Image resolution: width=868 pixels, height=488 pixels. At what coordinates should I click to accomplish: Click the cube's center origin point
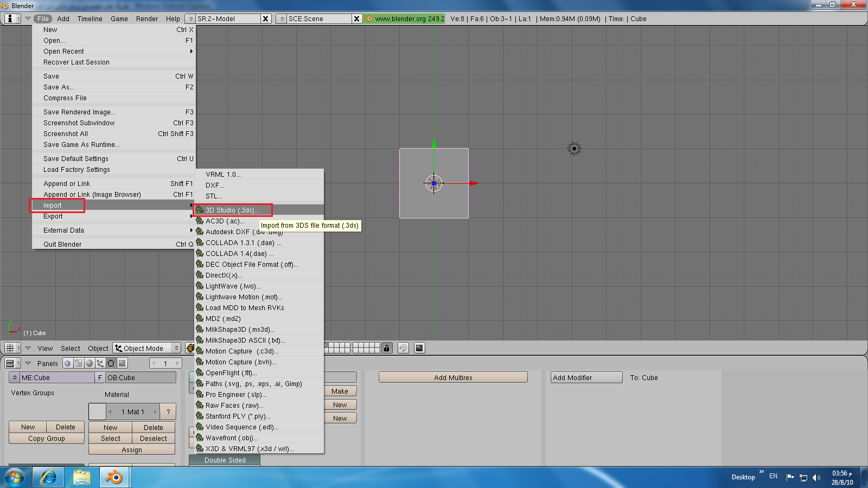(x=434, y=183)
